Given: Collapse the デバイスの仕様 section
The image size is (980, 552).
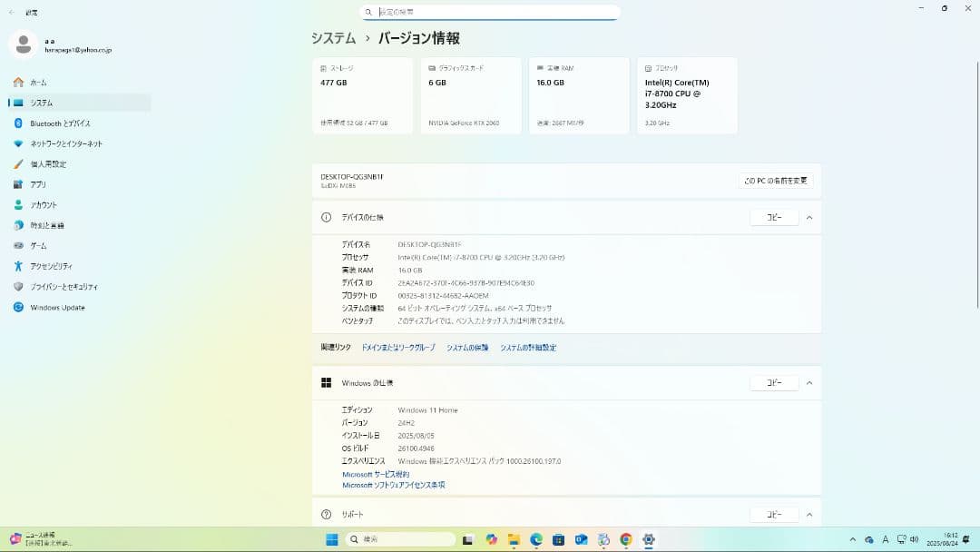Looking at the screenshot, I should tap(808, 217).
